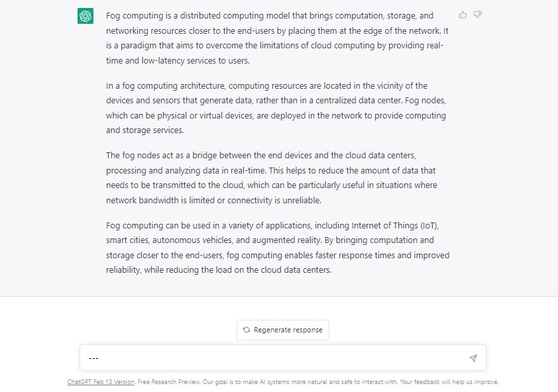Click the paragraph starting "In a fog computing architecture"

(276, 108)
